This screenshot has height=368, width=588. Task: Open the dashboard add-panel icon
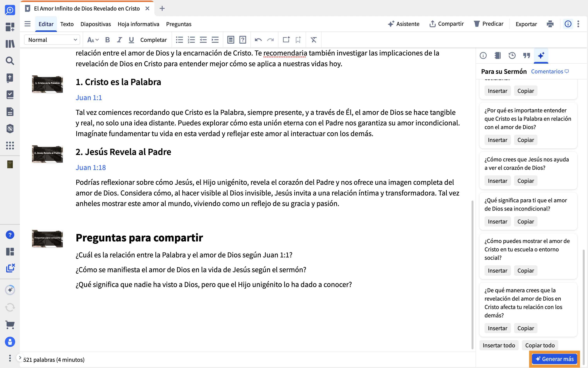(10, 27)
